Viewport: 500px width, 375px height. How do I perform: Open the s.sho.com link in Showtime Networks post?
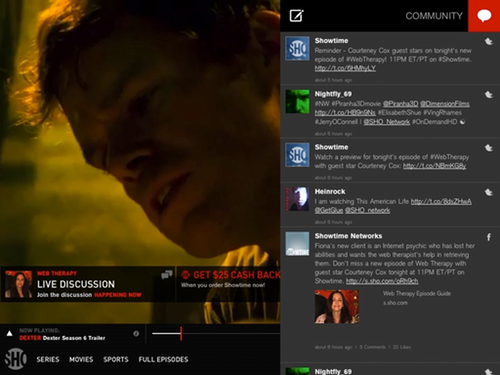coord(382,281)
